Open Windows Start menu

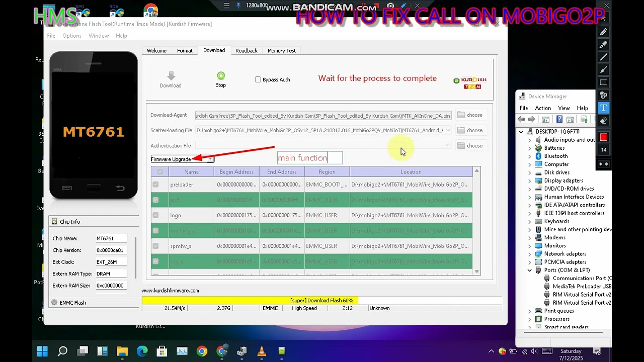42,351
